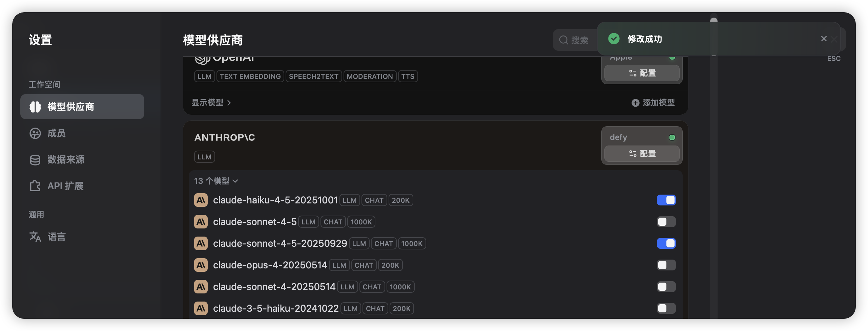Click the 数据来源 database icon

pos(35,160)
